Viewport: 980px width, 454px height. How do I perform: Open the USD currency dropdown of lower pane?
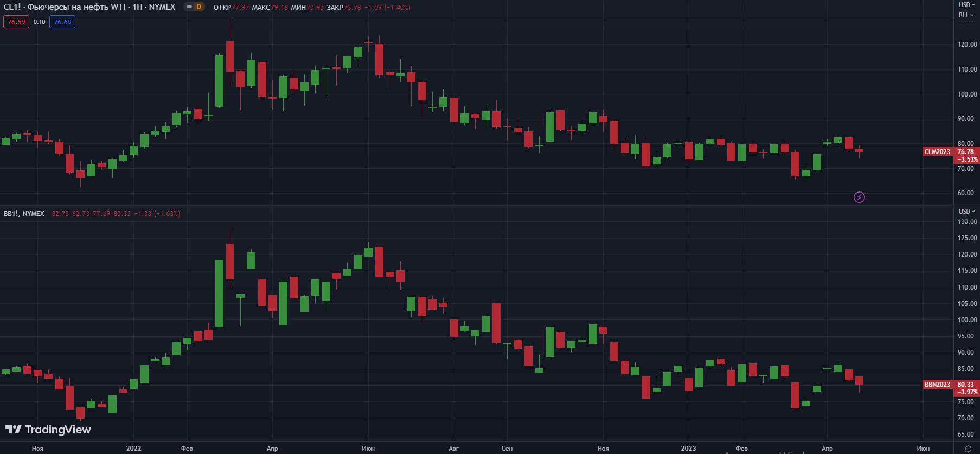(966, 212)
